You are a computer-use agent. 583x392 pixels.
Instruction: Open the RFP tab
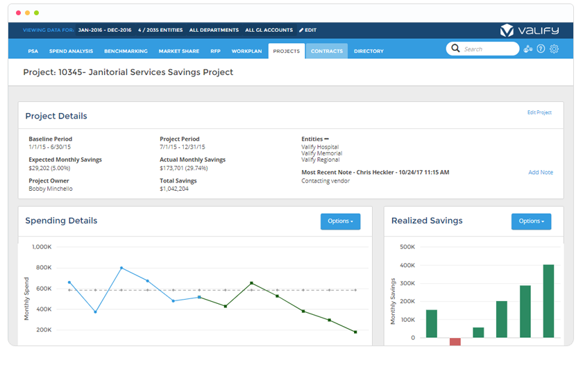pyautogui.click(x=215, y=51)
